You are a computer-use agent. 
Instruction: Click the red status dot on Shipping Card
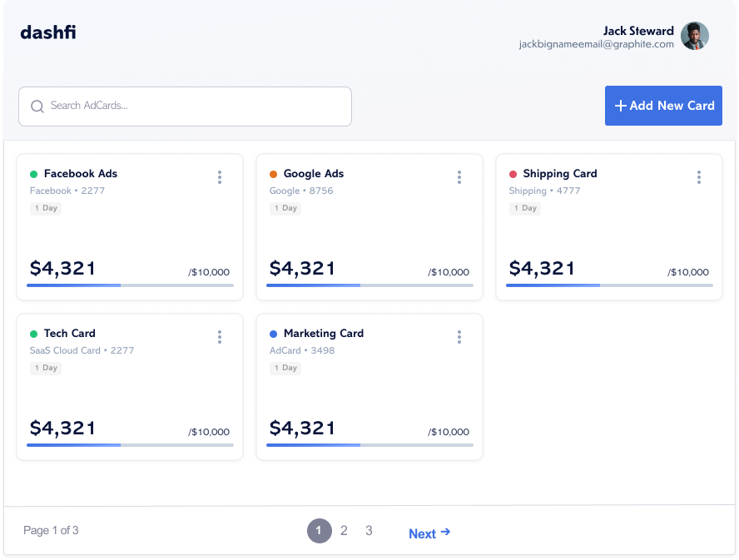pyautogui.click(x=513, y=175)
